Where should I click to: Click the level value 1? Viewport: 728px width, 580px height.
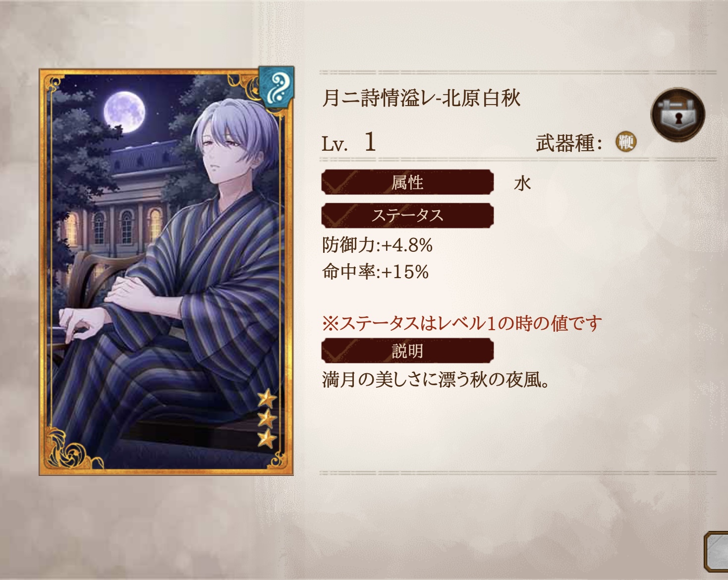(x=370, y=142)
